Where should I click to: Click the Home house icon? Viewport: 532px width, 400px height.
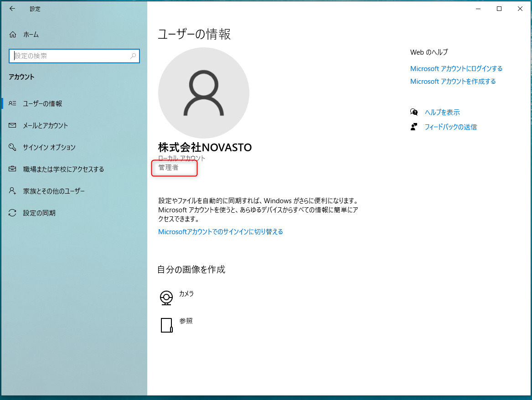tap(13, 34)
